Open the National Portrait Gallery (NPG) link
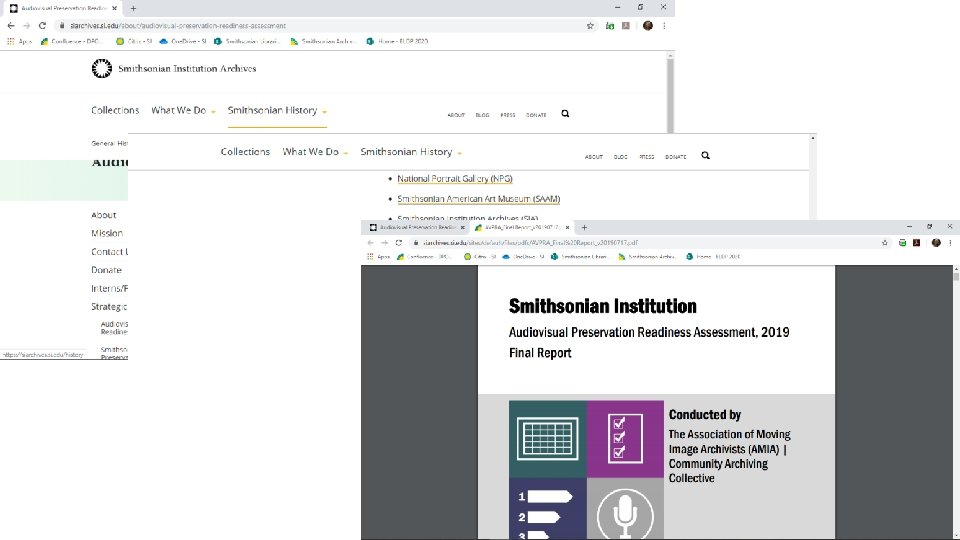 coord(455,179)
